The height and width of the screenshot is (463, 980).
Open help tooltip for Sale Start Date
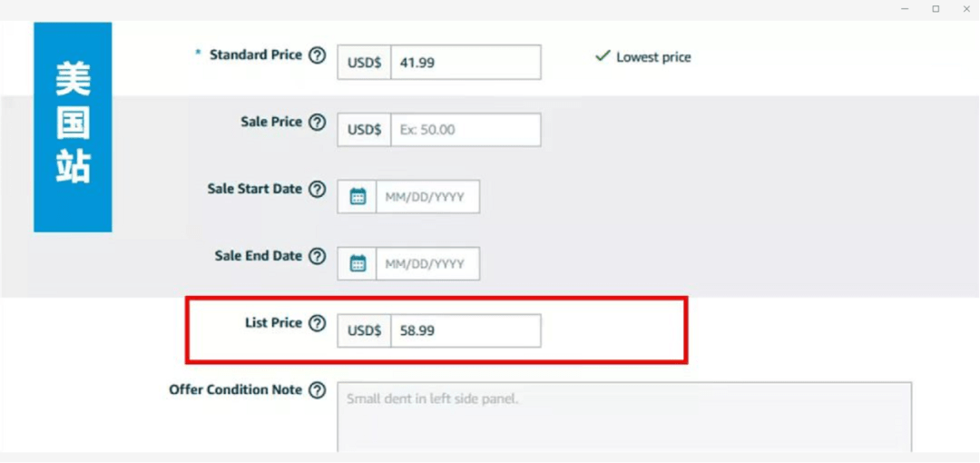click(x=317, y=190)
